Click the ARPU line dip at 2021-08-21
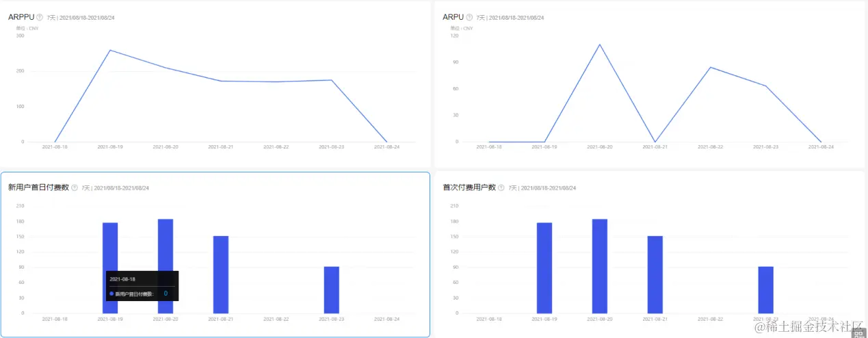This screenshot has height=338, width=868. (x=655, y=142)
